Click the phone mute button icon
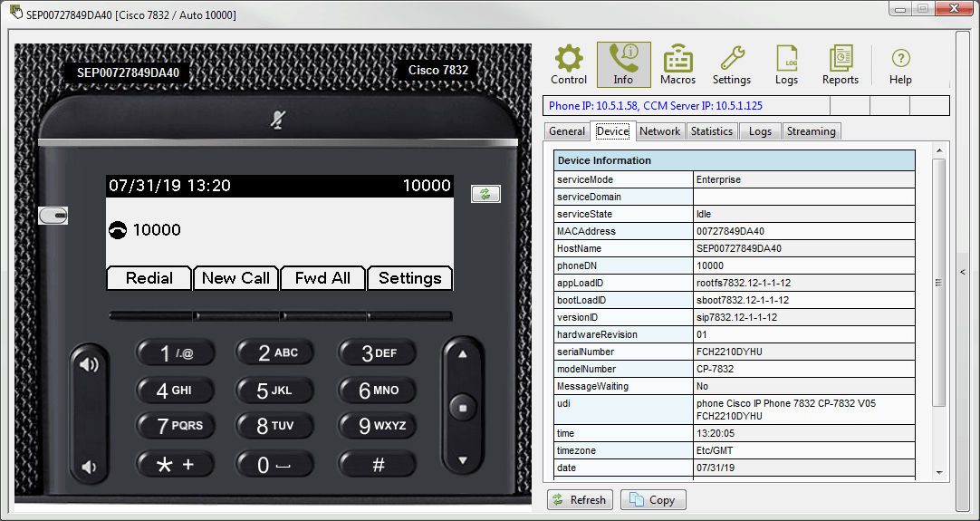The height and width of the screenshot is (521, 980). pyautogui.click(x=278, y=120)
